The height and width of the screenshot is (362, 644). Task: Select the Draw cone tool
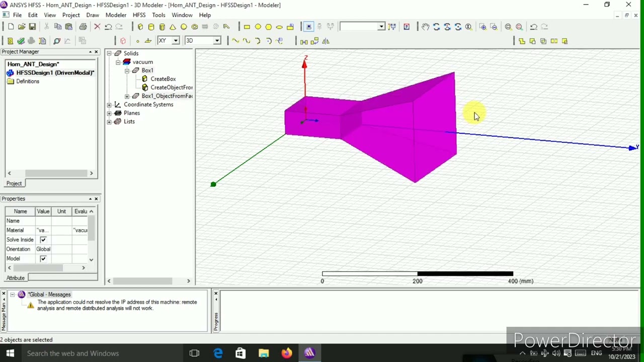pos(173,27)
